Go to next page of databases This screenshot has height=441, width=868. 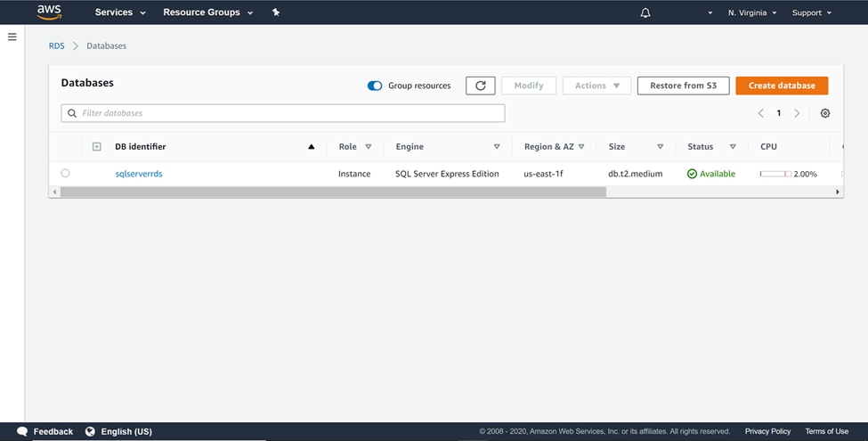coord(797,113)
